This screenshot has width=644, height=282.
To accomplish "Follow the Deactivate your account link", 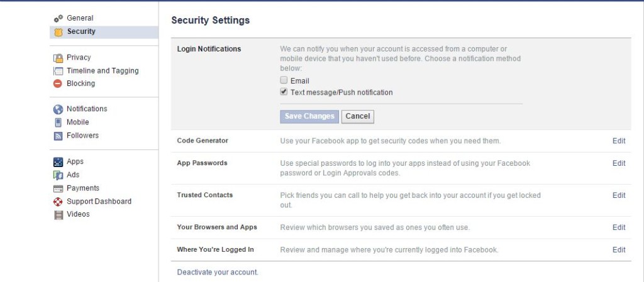I will [x=218, y=272].
